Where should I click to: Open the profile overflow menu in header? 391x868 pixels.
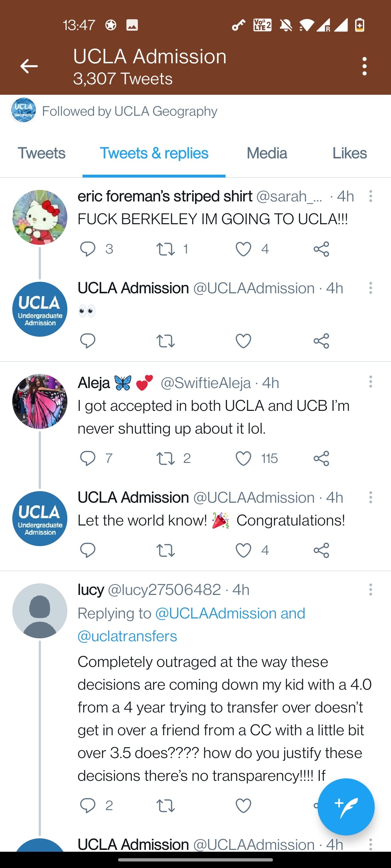[x=364, y=66]
